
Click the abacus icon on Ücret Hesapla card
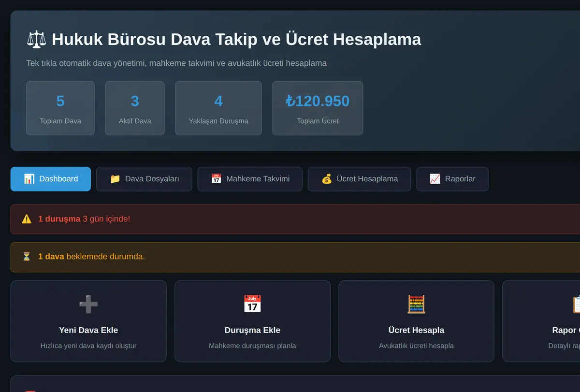coord(416,304)
